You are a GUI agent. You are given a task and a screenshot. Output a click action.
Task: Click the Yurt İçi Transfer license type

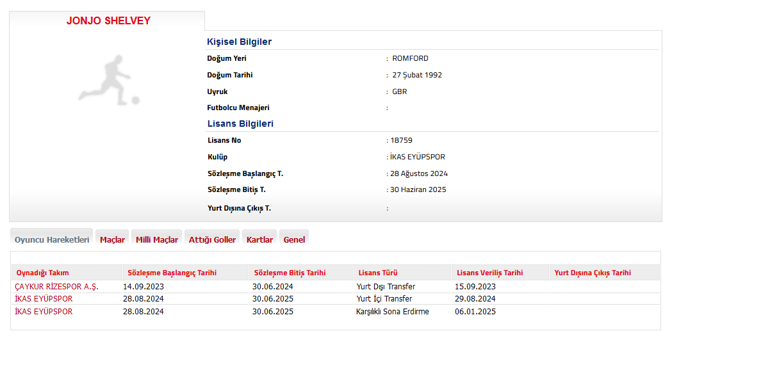384,299
